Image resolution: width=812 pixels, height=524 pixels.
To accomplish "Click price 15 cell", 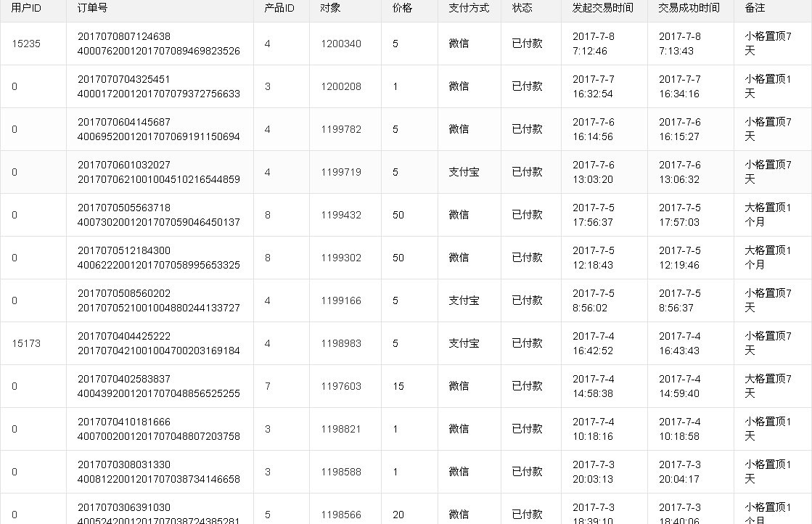I will click(398, 386).
